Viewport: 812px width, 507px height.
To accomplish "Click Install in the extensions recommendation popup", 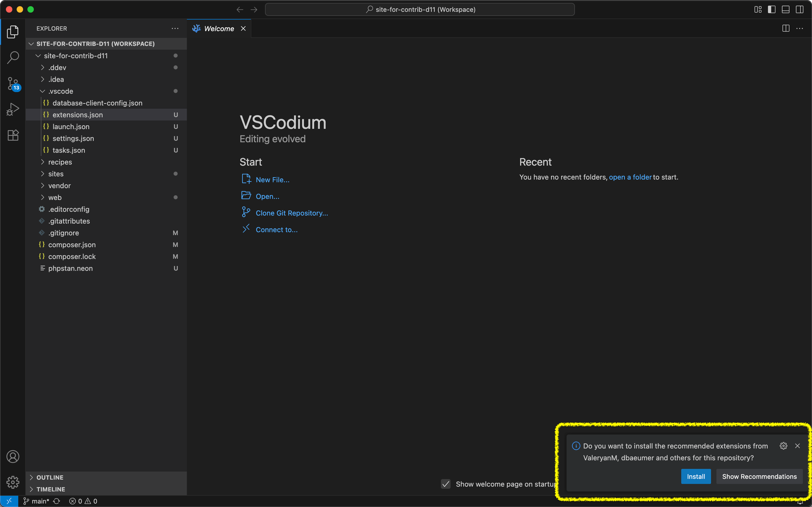I will [x=696, y=476].
